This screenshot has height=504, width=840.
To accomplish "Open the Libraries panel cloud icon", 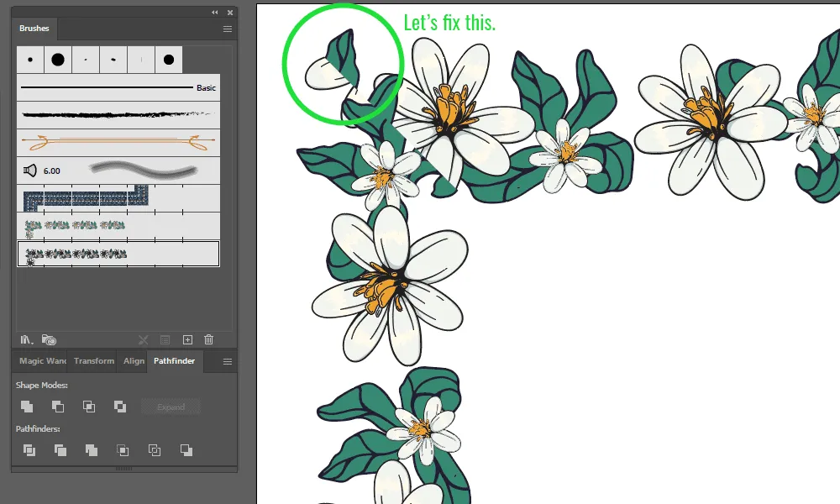I will tap(49, 339).
